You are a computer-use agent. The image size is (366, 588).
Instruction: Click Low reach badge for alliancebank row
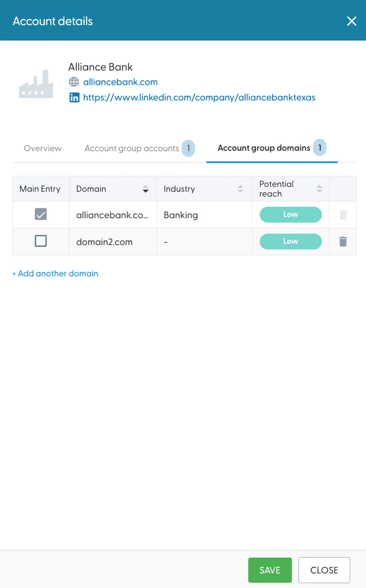coord(291,214)
